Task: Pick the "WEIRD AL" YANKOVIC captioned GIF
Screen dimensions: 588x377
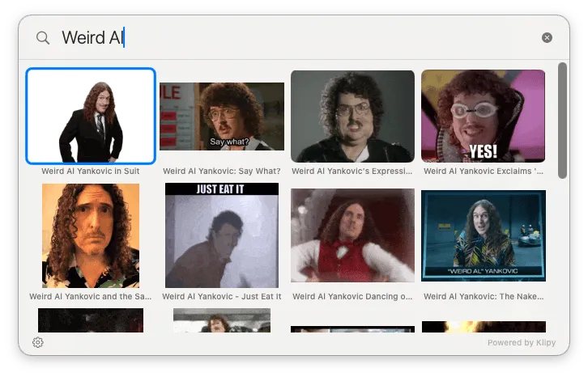Action: click(x=484, y=235)
